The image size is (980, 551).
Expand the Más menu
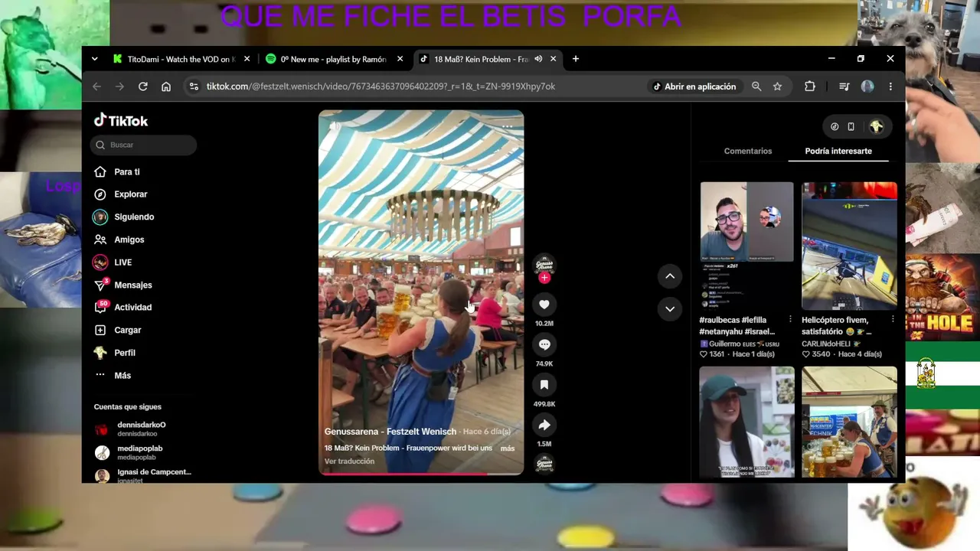[113, 376]
